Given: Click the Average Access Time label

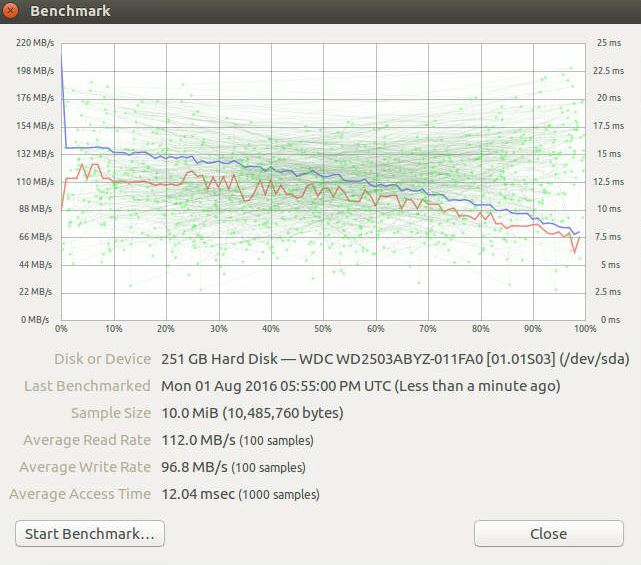Looking at the screenshot, I should (x=80, y=494).
